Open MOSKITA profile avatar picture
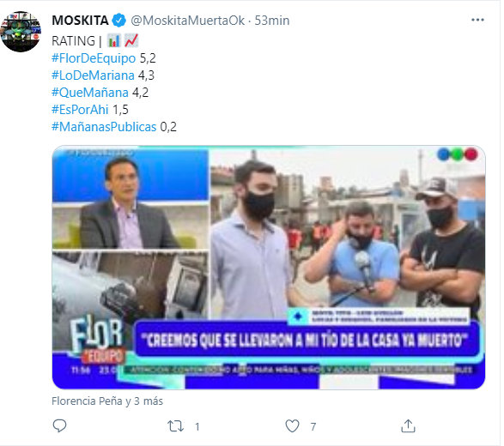Image resolution: width=504 pixels, height=446 pixels. [21, 32]
